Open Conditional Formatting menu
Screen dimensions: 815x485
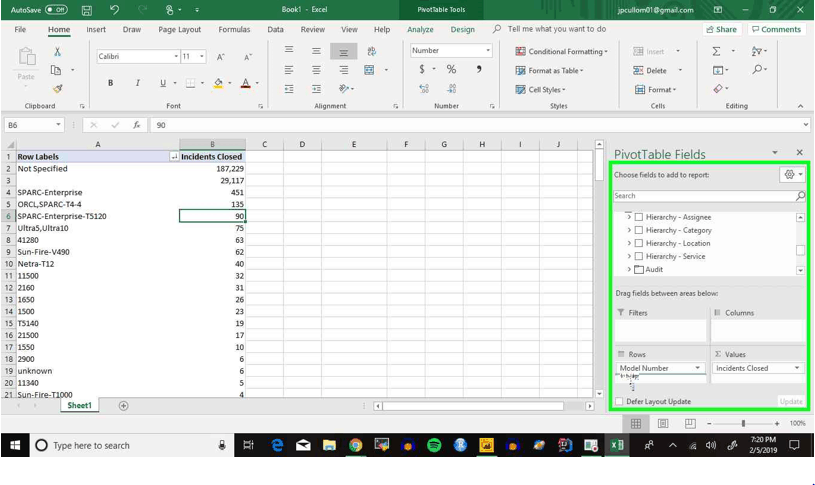pos(561,51)
